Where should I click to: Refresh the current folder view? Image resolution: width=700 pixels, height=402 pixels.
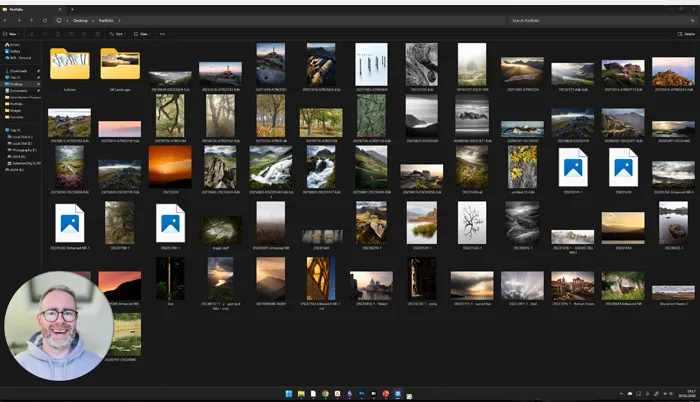[x=45, y=19]
